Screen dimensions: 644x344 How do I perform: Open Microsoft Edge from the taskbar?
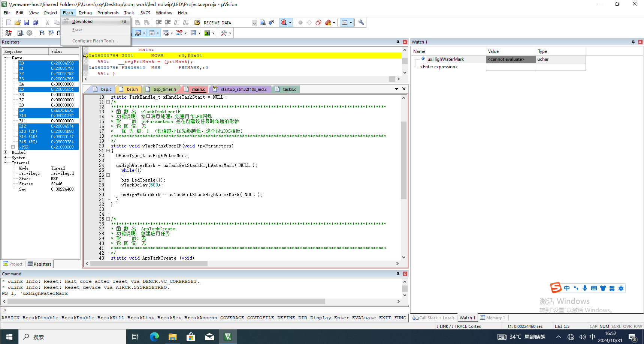[154, 337]
